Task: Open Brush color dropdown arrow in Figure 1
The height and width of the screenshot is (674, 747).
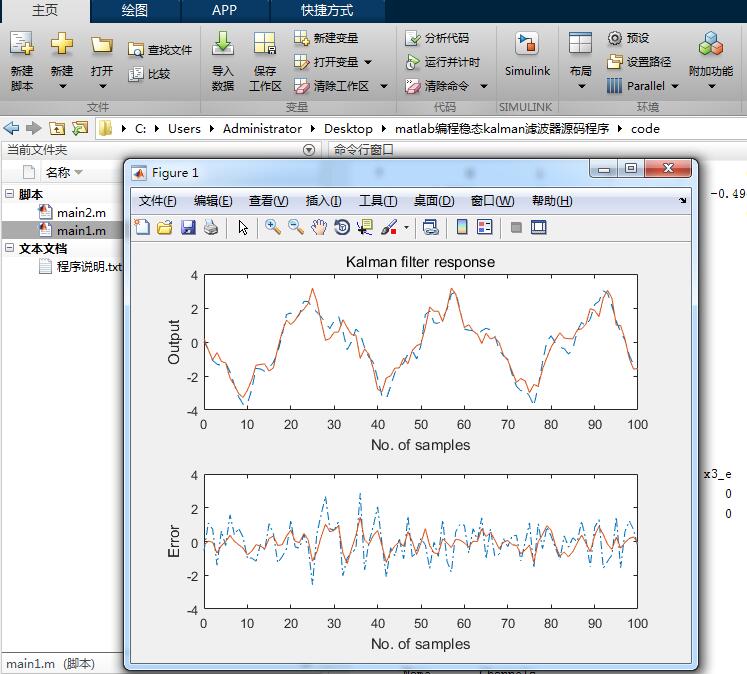Action: pos(406,227)
